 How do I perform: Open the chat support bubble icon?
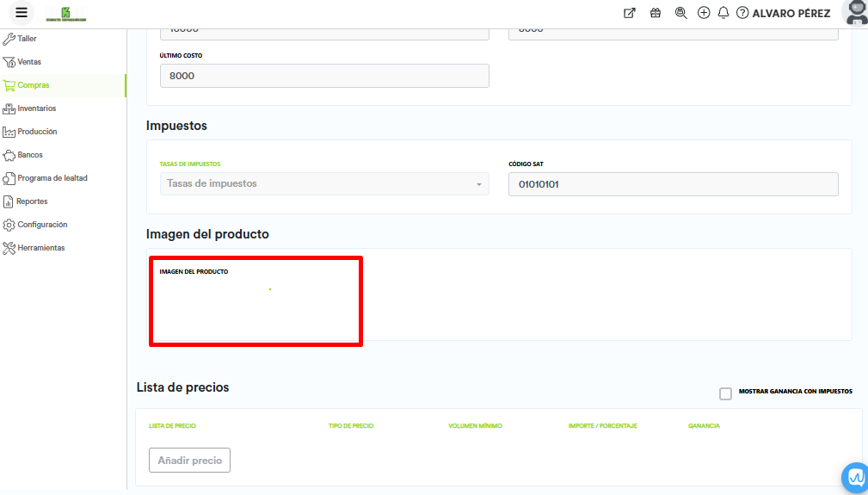855,476
